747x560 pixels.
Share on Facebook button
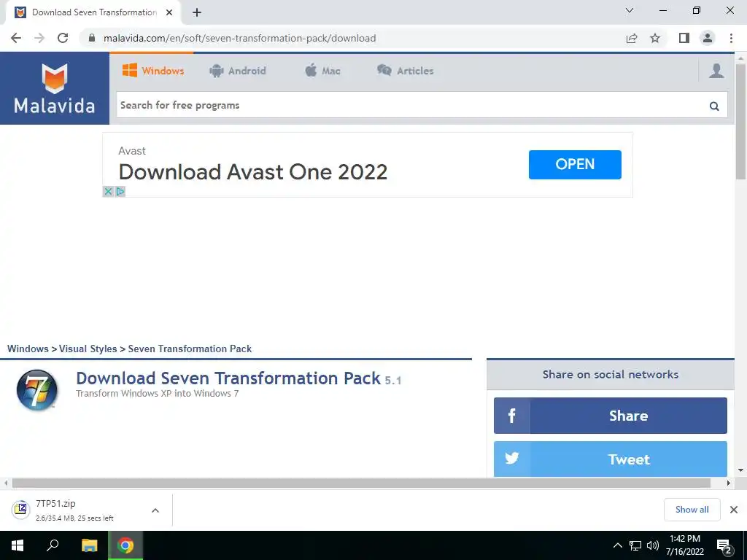(x=611, y=416)
